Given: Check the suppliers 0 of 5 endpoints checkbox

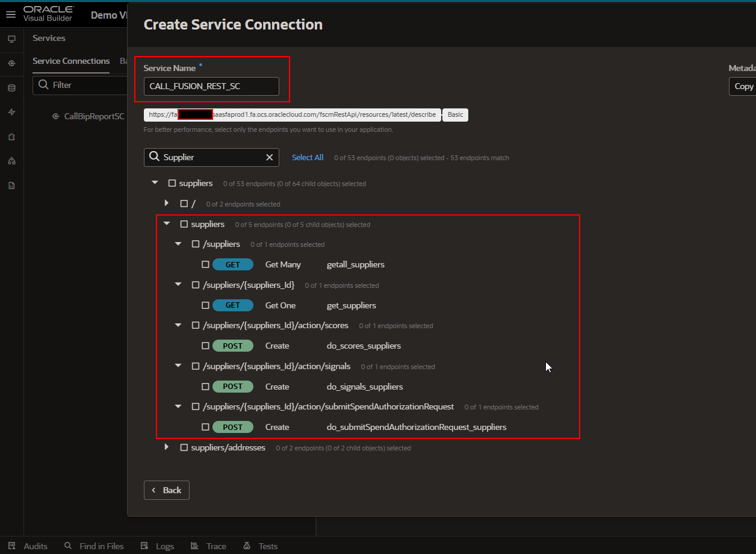Looking at the screenshot, I should point(184,224).
